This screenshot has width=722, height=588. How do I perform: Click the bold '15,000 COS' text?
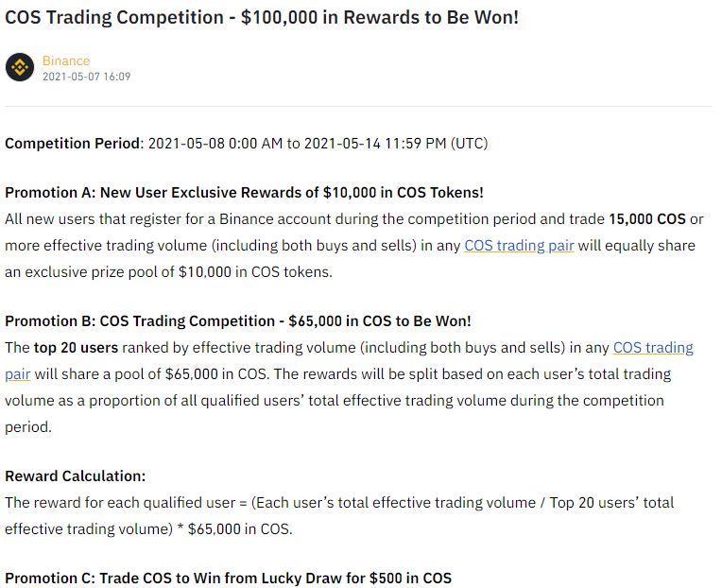647,219
